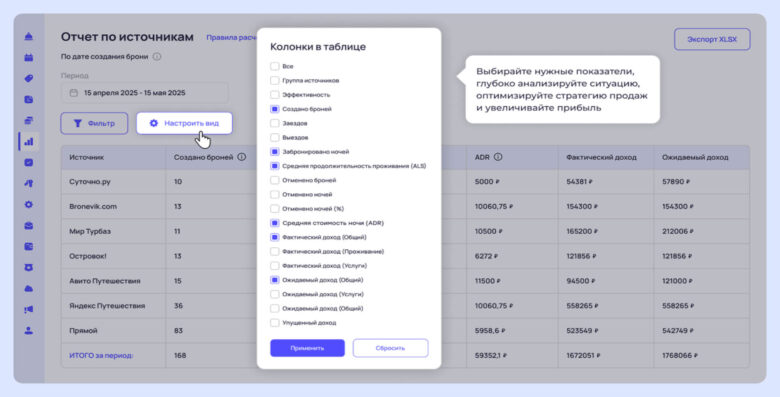Select the Bronevik.com source row
Image resolution: width=780 pixels, height=397 pixels.
(93, 206)
